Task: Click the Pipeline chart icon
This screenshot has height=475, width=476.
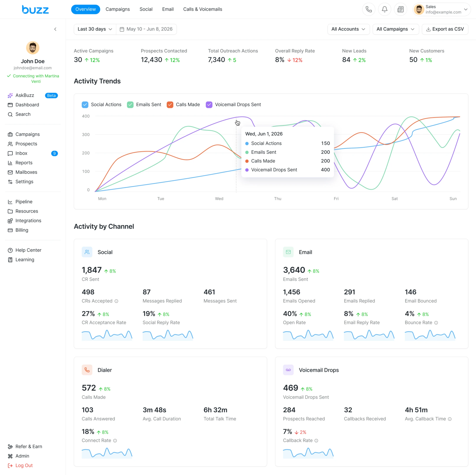Action: 10,202
